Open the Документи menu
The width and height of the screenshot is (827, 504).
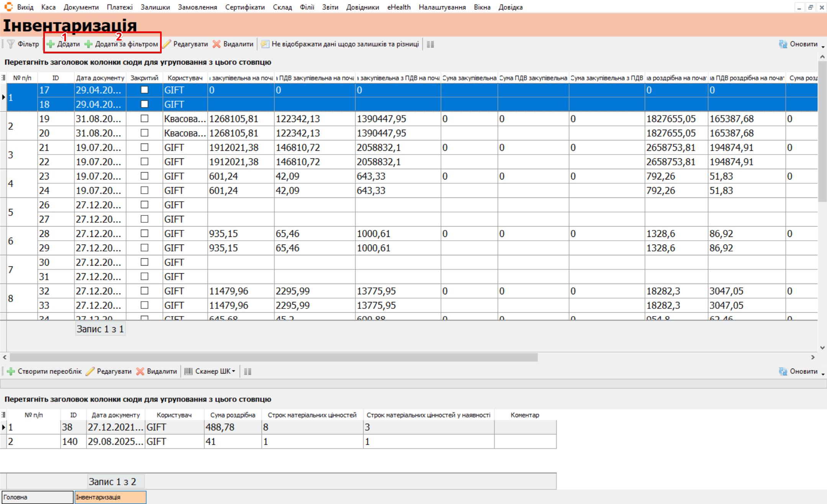[x=81, y=7]
